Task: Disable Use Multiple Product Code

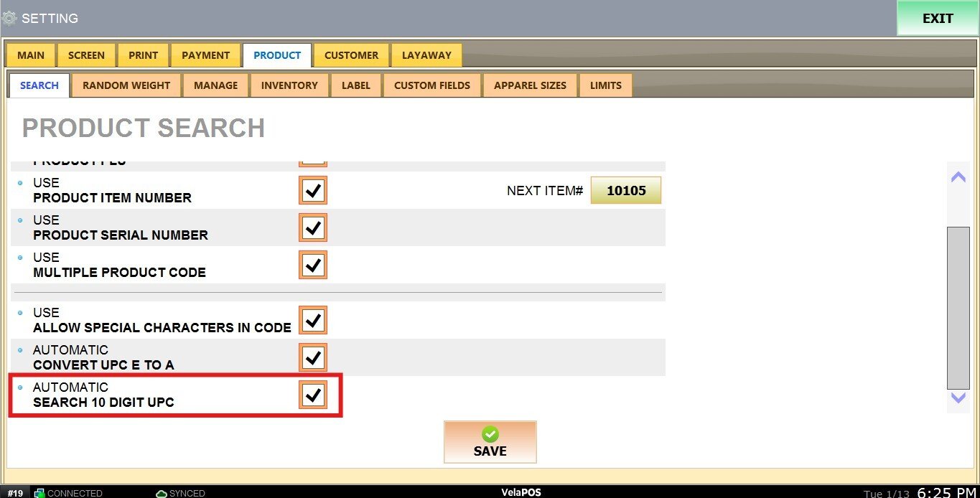Action: pyautogui.click(x=313, y=266)
